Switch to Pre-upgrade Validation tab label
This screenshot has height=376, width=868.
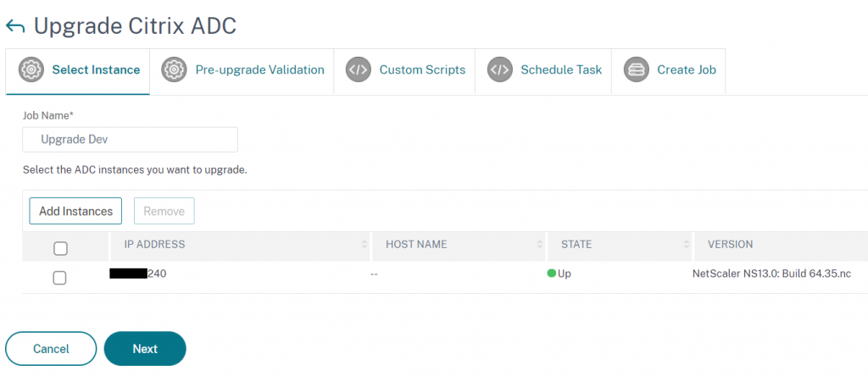pyautogui.click(x=259, y=69)
